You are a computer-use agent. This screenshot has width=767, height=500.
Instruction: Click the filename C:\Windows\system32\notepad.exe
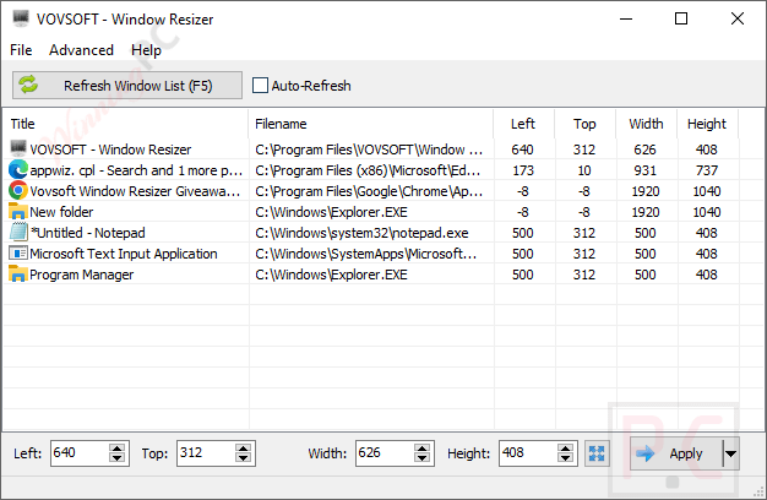(361, 233)
